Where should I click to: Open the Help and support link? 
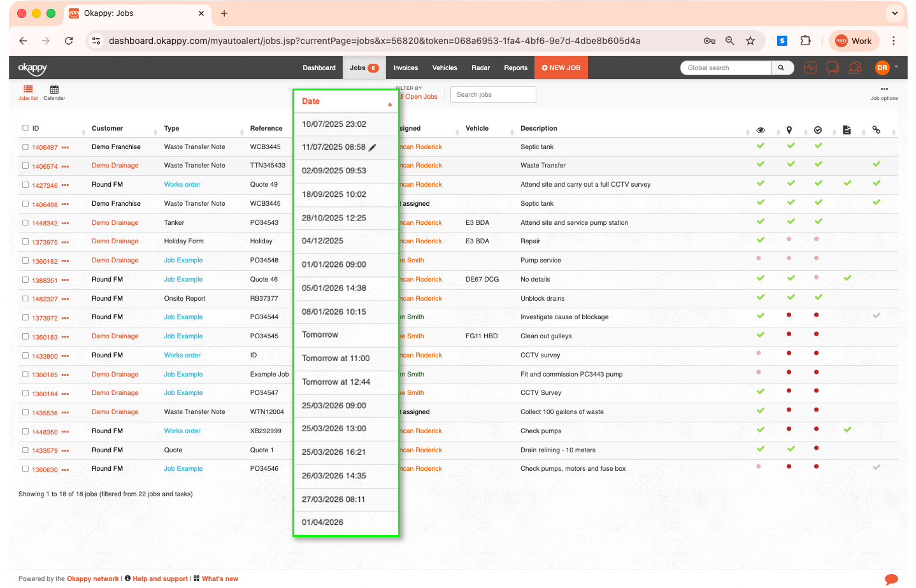point(160,579)
